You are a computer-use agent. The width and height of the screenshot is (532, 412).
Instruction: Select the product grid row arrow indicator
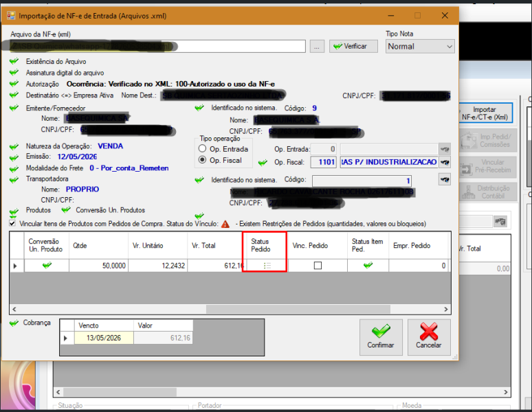click(15, 266)
